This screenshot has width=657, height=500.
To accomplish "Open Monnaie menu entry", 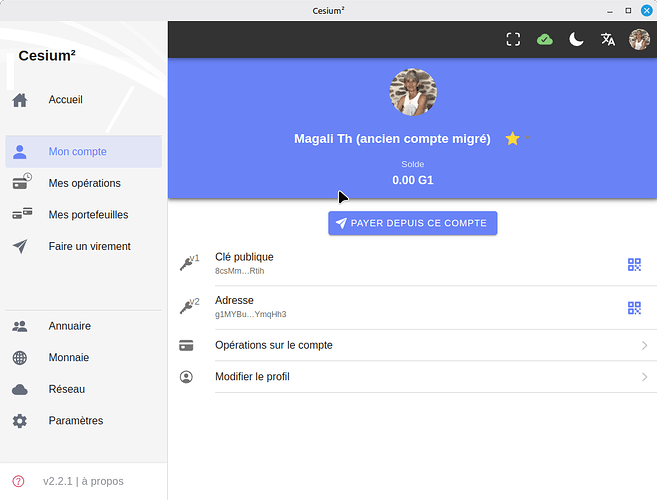I will point(83,358).
